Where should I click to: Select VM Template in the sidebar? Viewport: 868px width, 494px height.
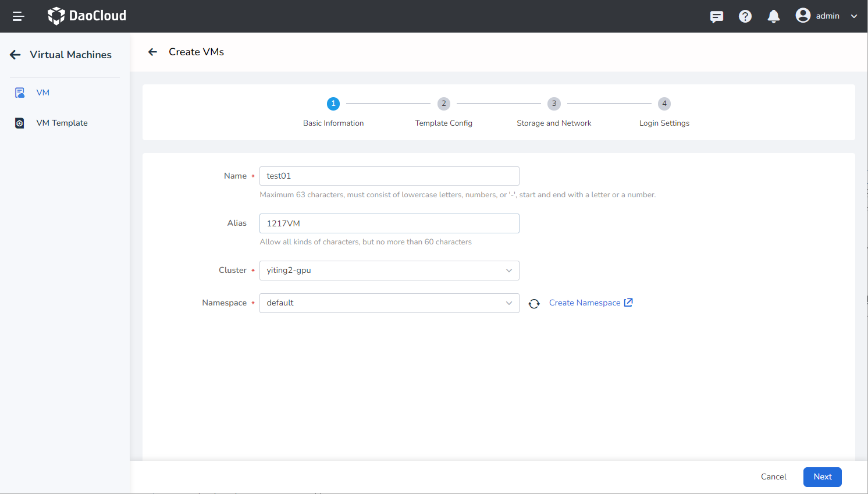(62, 123)
